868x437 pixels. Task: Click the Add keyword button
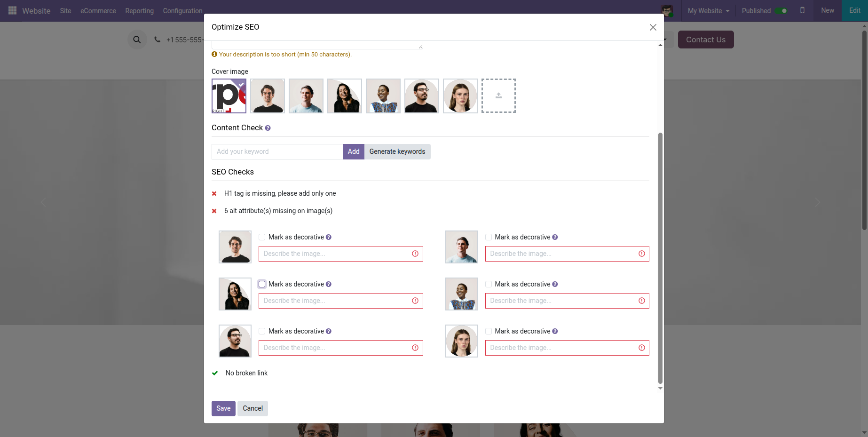click(x=354, y=151)
